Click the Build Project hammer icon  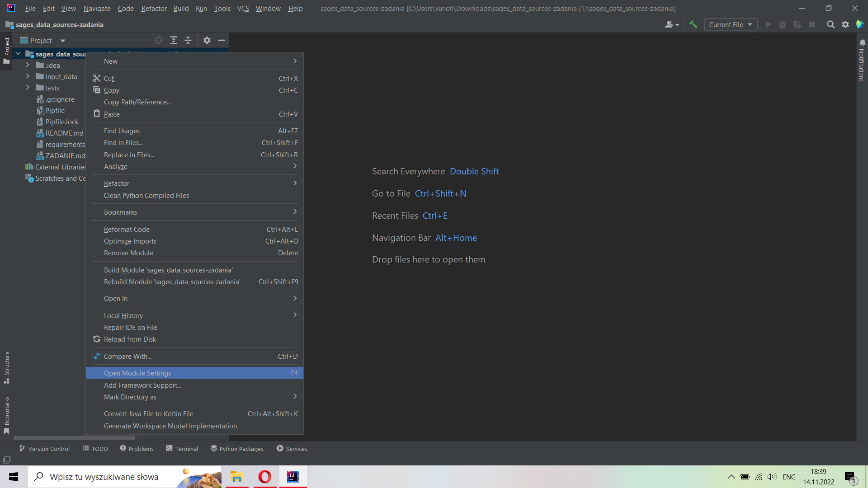tap(693, 24)
